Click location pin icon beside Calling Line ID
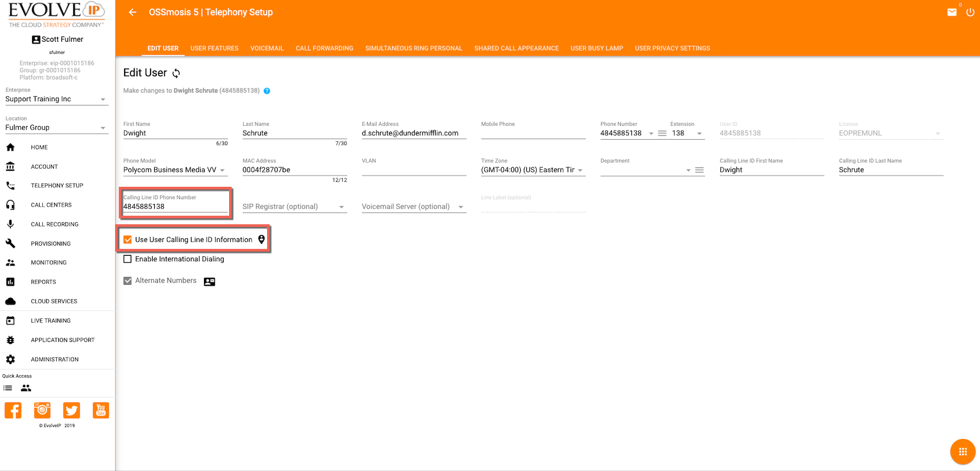This screenshot has height=471, width=980. point(261,240)
